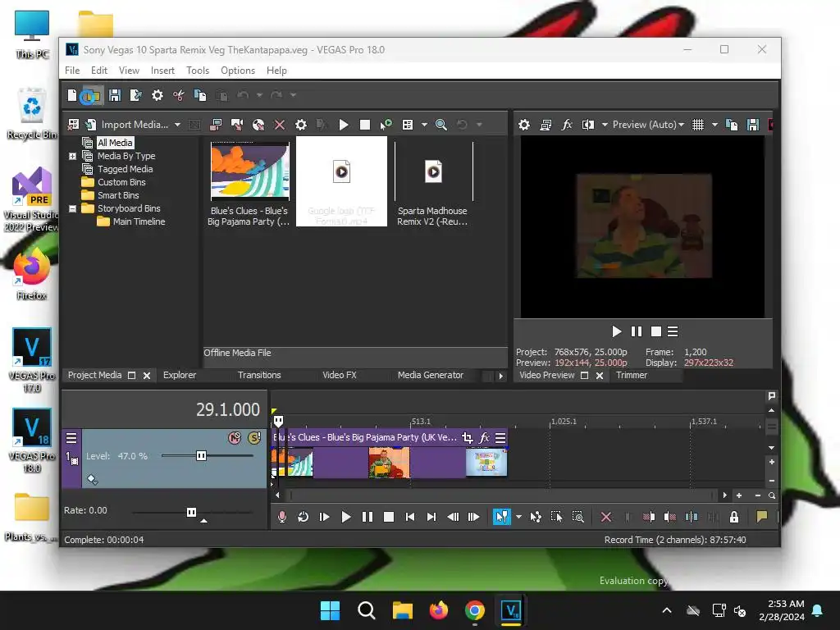Save the project with the floppy disk icon
Image resolution: width=840 pixels, height=630 pixels.
[x=115, y=95]
